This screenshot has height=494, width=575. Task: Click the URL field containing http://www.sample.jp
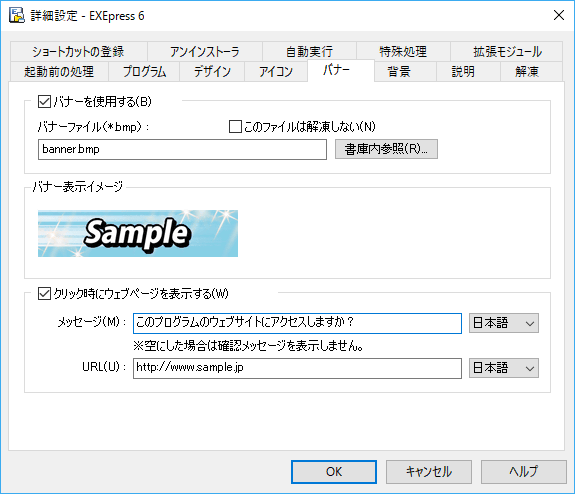point(297,368)
